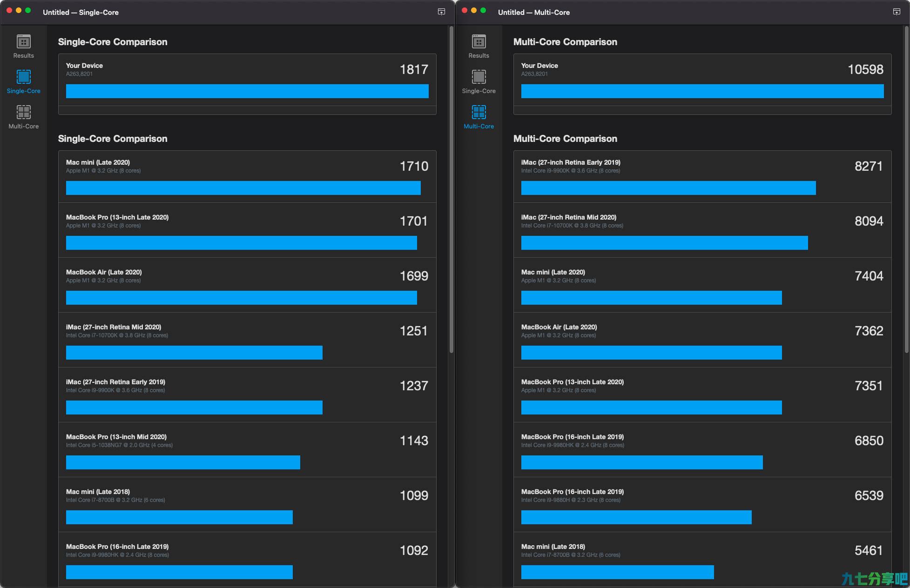Close the Untitled — Multi-Core window
The width and height of the screenshot is (910, 588).
465,10
